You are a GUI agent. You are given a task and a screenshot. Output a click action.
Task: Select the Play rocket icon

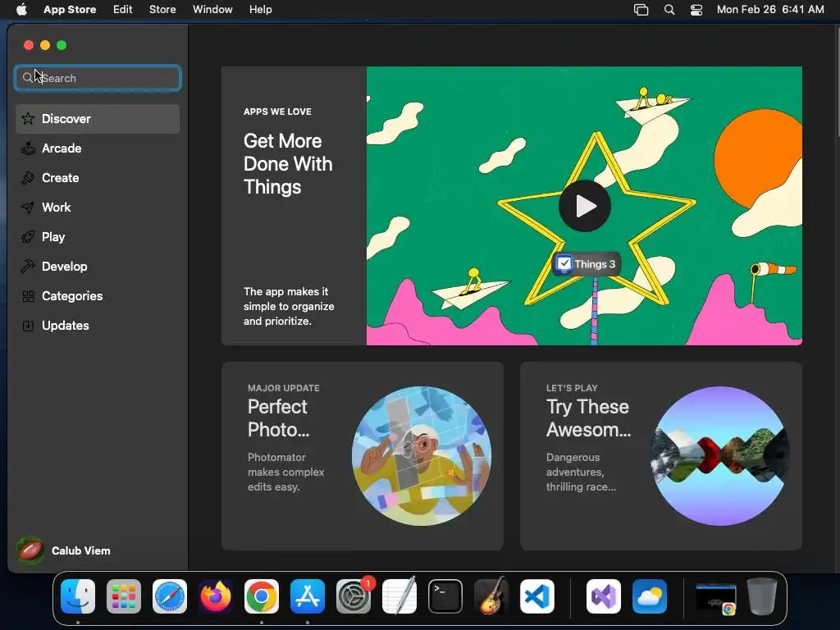coord(28,237)
